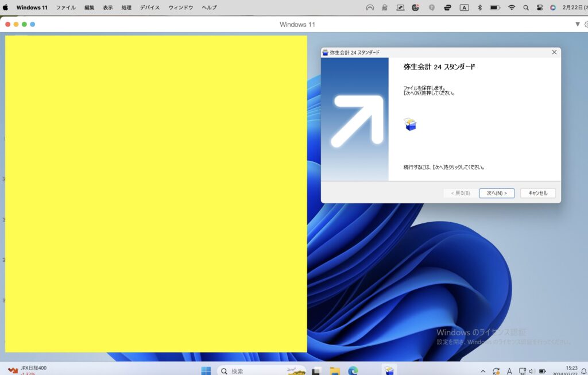
Task: Click the IME A indicator in the system tray
Action: 509,371
